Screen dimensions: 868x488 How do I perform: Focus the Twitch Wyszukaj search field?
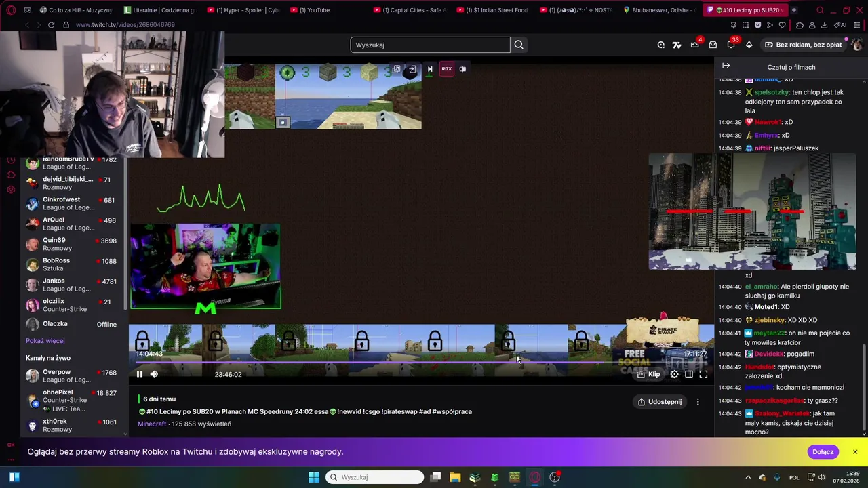point(430,45)
